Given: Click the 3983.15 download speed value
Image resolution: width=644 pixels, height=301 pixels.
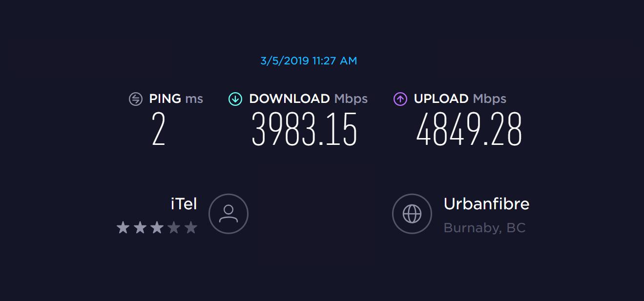Looking at the screenshot, I should tap(305, 130).
